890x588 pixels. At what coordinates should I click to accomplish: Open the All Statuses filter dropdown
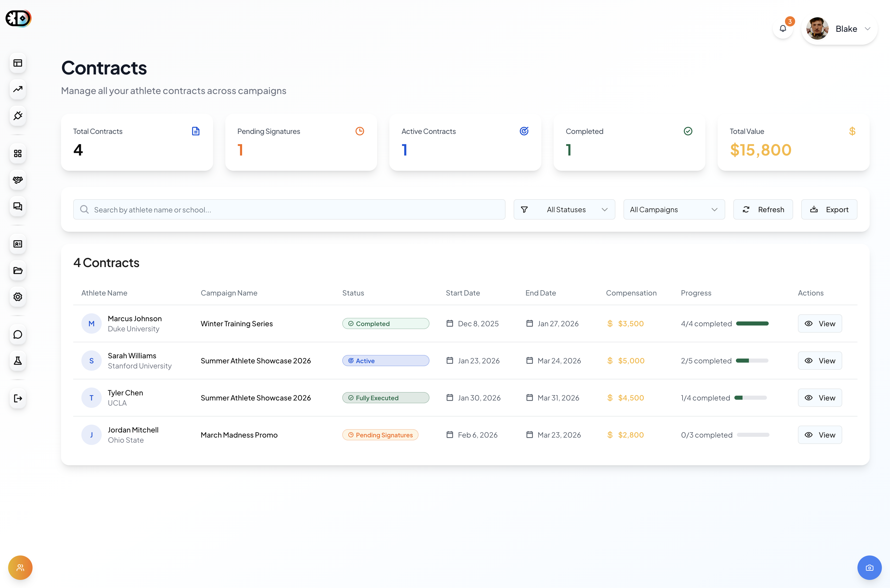[x=564, y=210]
